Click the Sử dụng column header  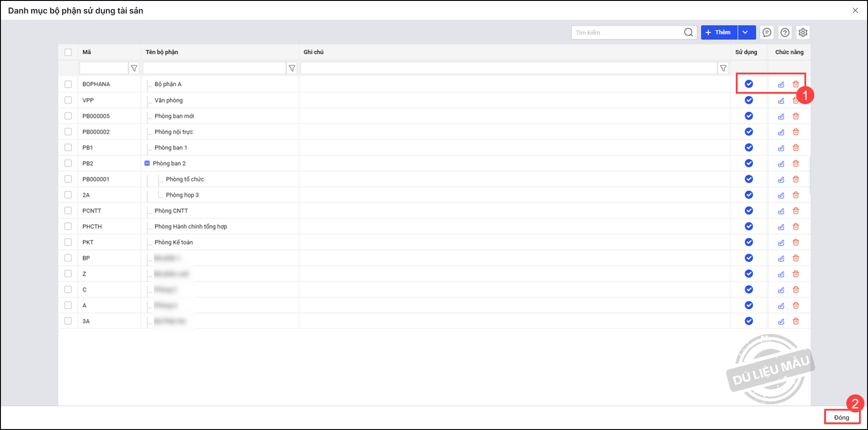pyautogui.click(x=746, y=52)
